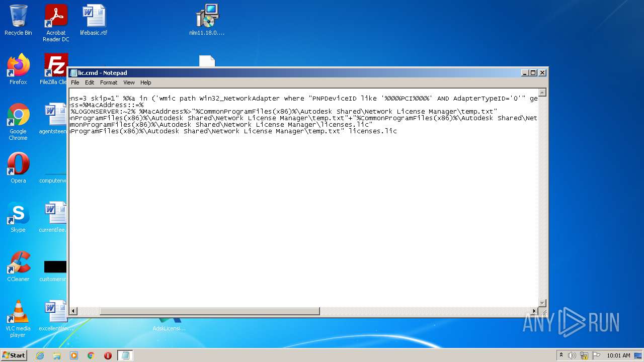Click Notepad horizontal scrollbar left arrow
This screenshot has height=362, width=644.
73,311
